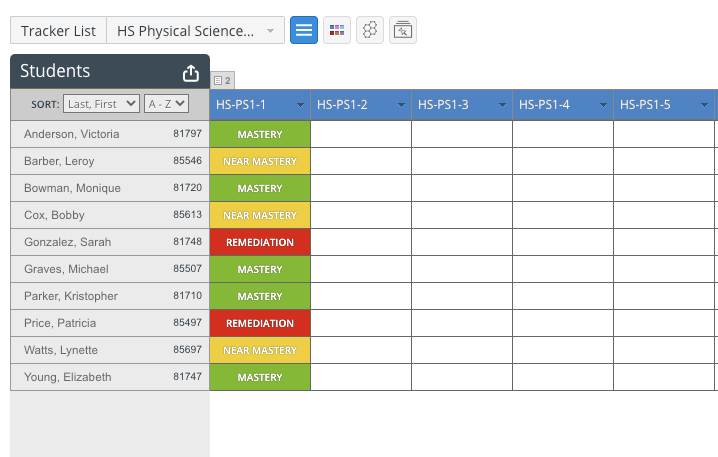This screenshot has height=457, width=718.
Task: Select the list view icon
Action: [304, 30]
